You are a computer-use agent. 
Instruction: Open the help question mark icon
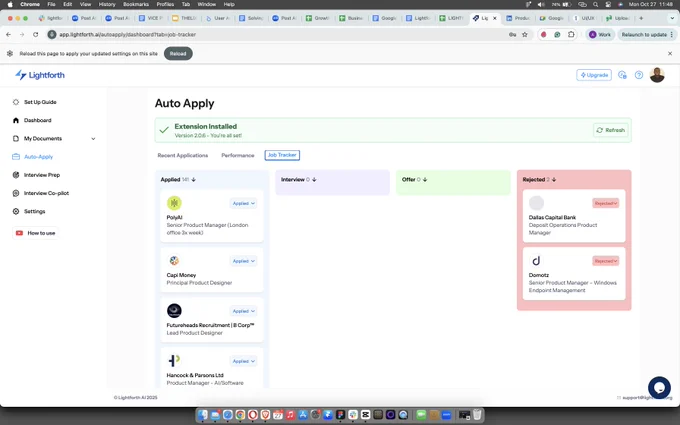click(639, 75)
